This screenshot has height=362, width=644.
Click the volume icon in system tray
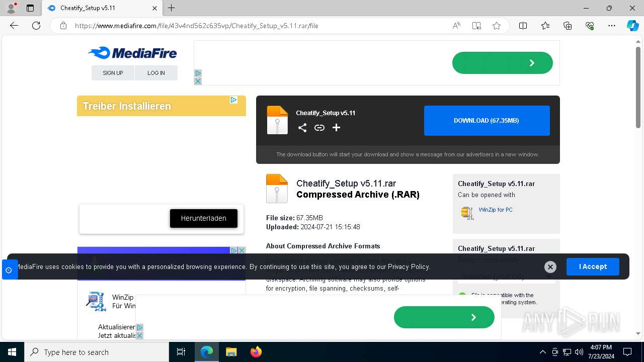click(579, 352)
